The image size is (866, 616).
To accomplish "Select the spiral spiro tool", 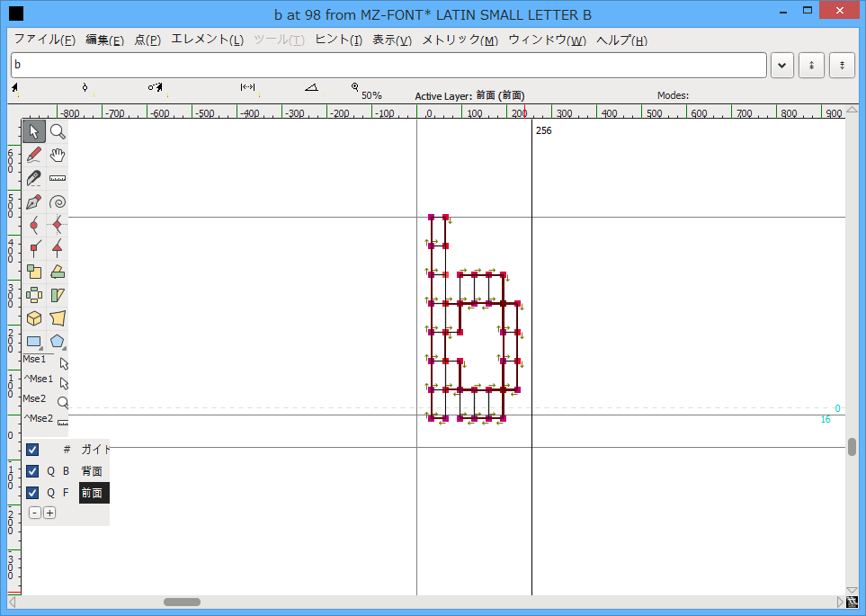I will (58, 201).
